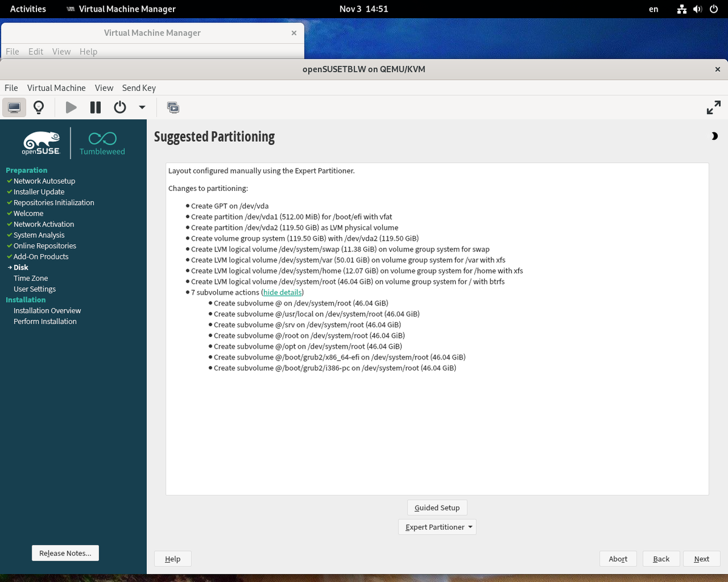Enter fullscreen with the expand arrows icon
Viewport: 728px width, 582px height.
click(x=713, y=107)
